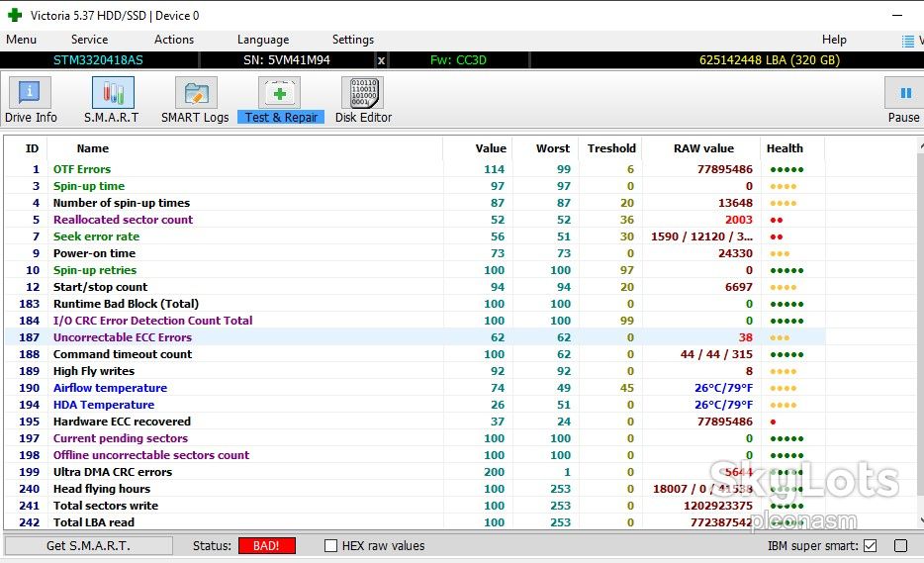
Task: Click the SMART table scrollbar down arrow
Action: pos(921,520)
